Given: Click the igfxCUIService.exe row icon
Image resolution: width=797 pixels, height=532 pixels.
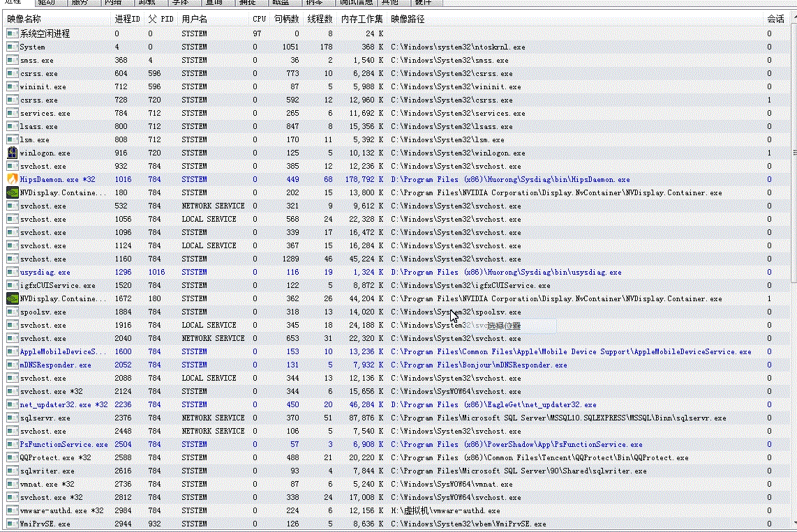Looking at the screenshot, I should [x=12, y=285].
